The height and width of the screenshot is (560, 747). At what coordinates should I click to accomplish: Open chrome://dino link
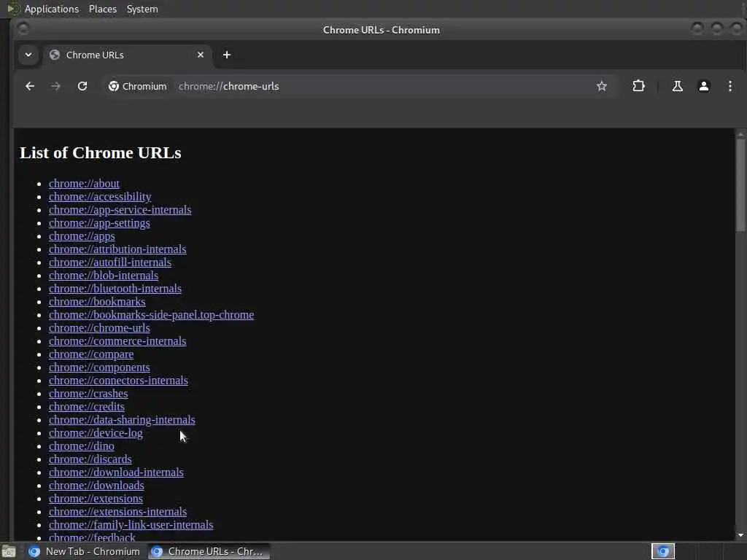(81, 446)
